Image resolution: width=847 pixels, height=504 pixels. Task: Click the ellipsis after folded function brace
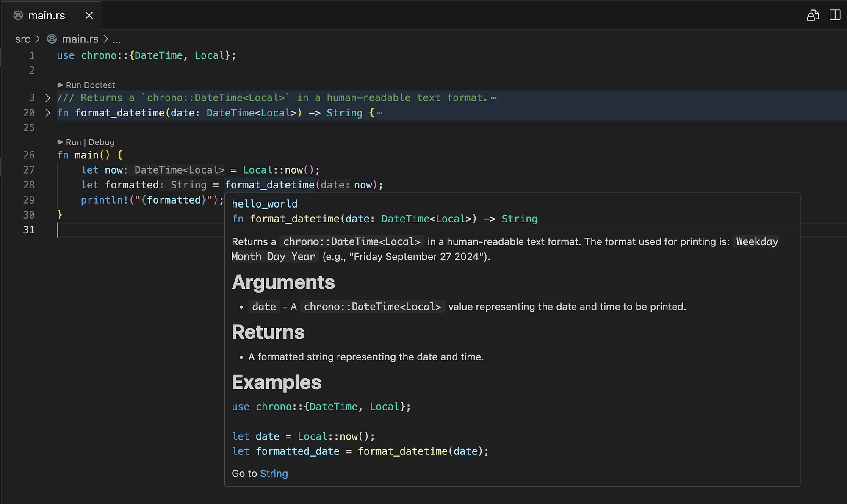click(x=379, y=113)
